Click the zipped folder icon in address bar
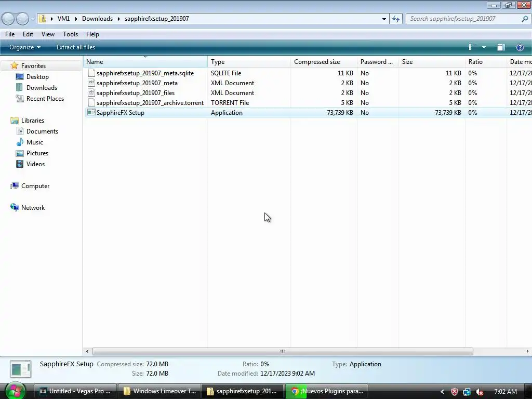Screen dimensions: 532x399 tap(43, 19)
